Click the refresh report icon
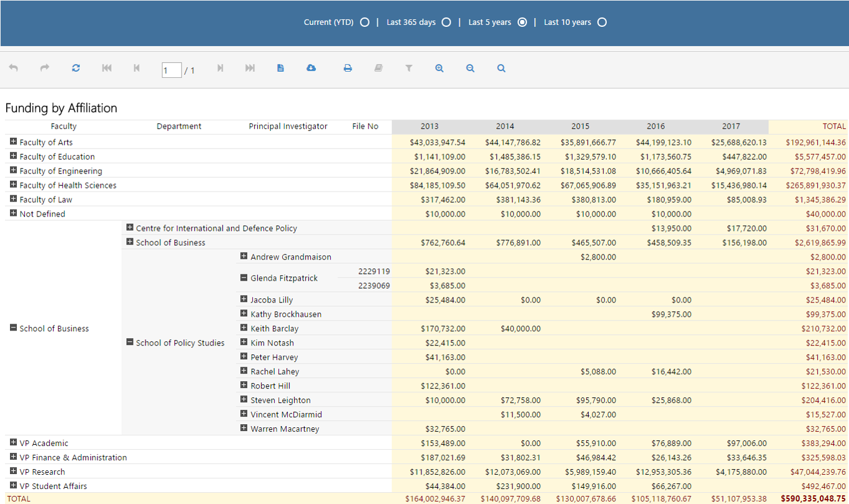This screenshot has width=849, height=504. click(76, 68)
